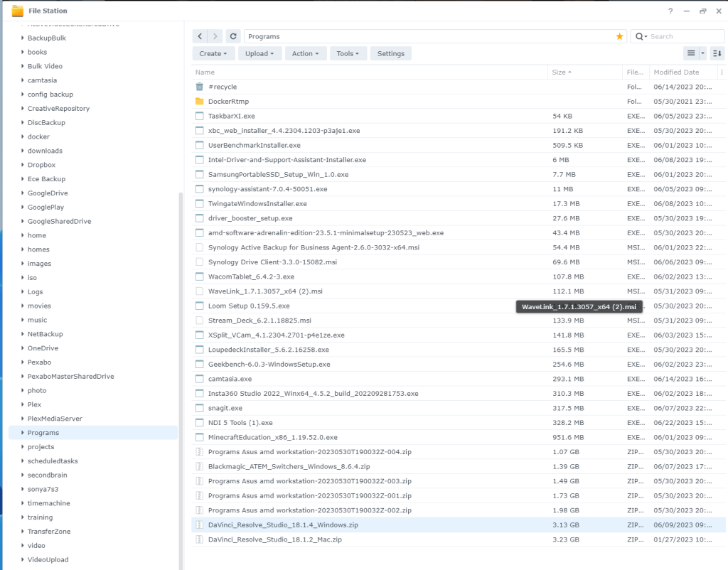This screenshot has width=728, height=570.
Task: Click the DockerRtmp folder icon
Action: [x=200, y=101]
